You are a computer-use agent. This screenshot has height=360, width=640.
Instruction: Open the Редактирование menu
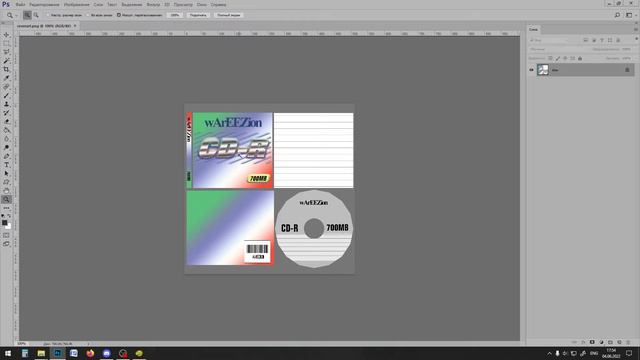click(x=44, y=4)
